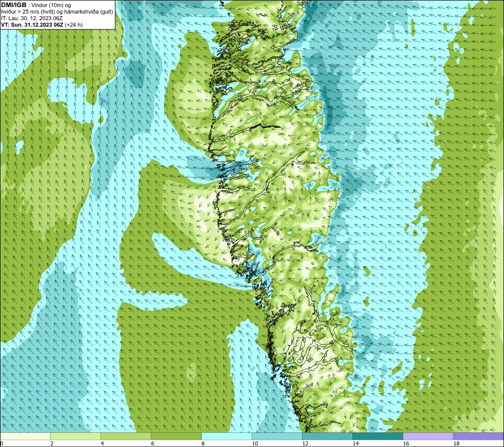Click the 'Vindur (10m) og' label
The image size is (504, 447).
(51, 6)
